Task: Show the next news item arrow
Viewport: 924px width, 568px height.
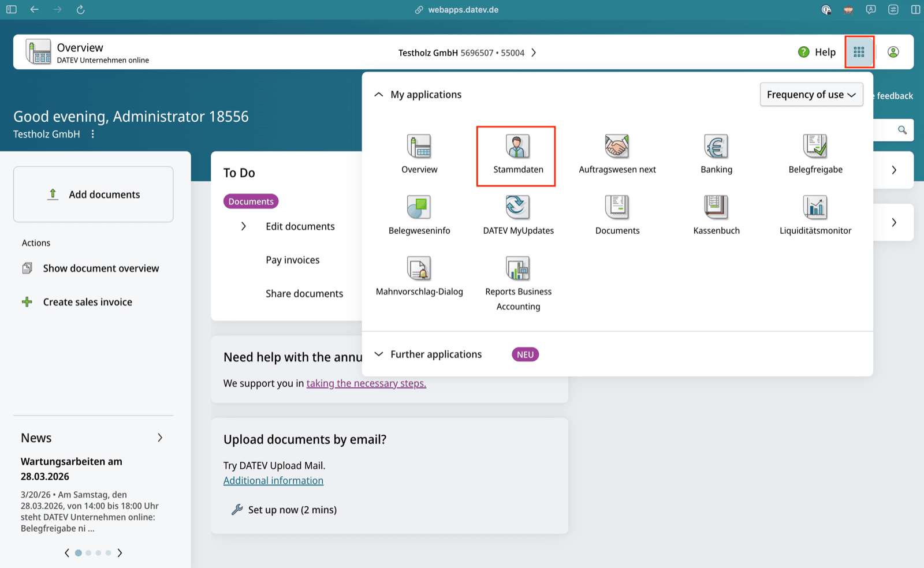Action: (120, 553)
